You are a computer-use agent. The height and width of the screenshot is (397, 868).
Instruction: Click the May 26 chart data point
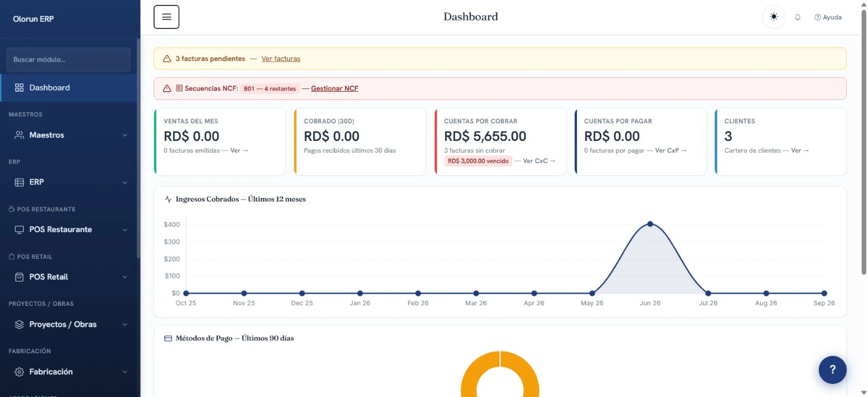592,293
